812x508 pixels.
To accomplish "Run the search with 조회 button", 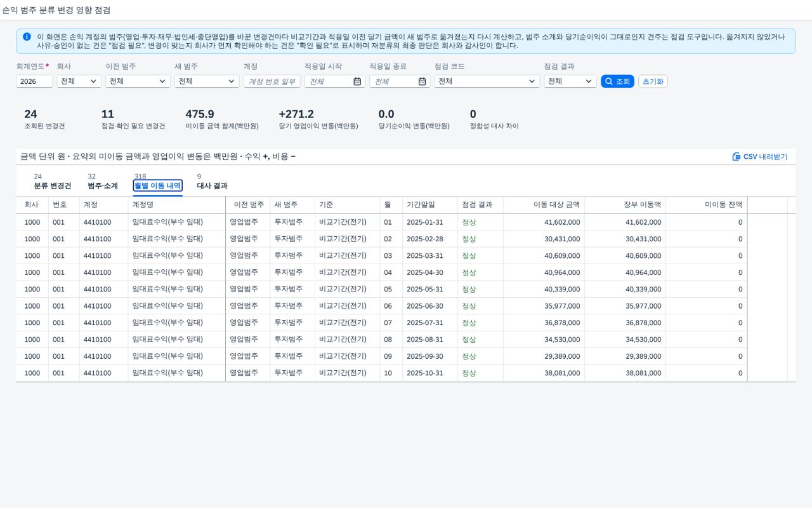I will (x=617, y=81).
